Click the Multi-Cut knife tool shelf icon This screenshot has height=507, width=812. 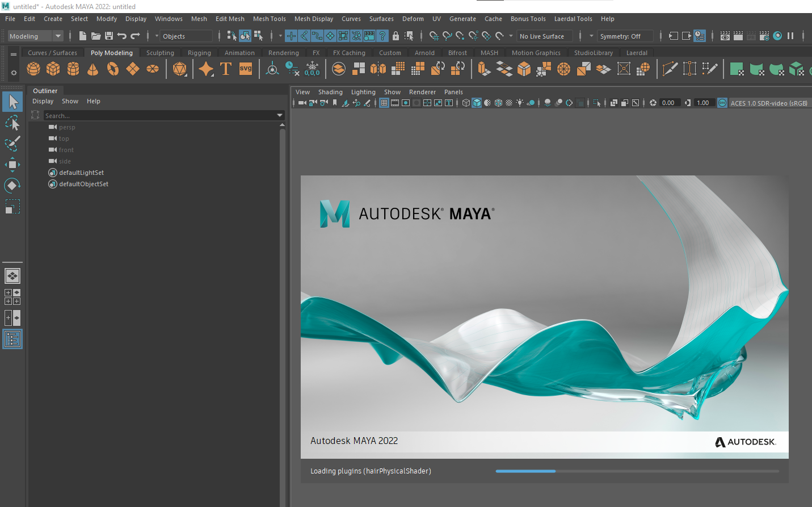click(x=670, y=69)
